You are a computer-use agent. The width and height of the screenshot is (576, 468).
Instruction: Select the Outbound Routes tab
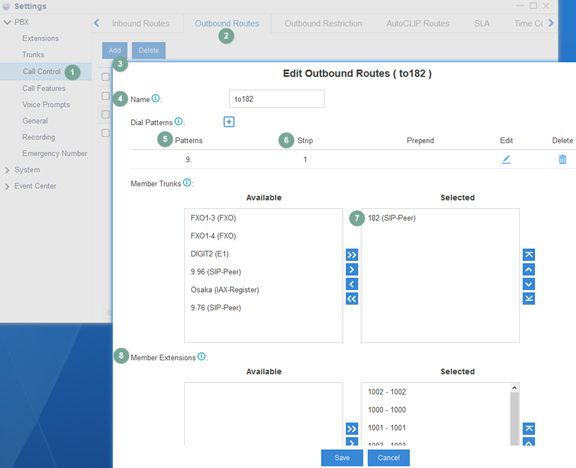(x=227, y=24)
